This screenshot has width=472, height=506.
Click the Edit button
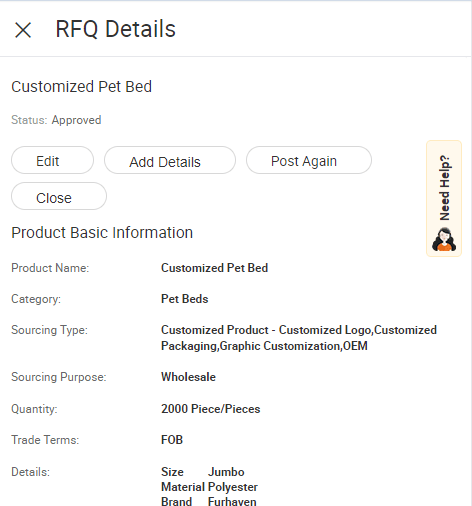point(52,160)
